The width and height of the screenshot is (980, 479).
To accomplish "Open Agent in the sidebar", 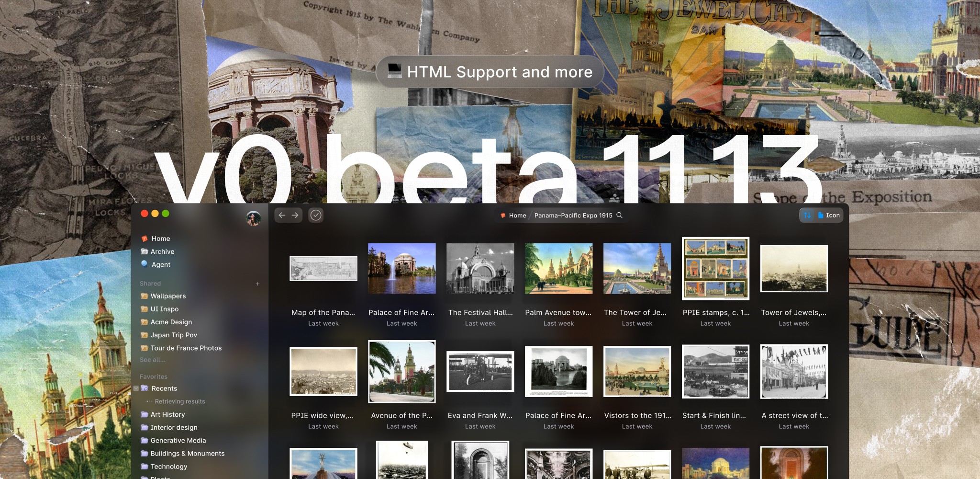I will (x=161, y=264).
